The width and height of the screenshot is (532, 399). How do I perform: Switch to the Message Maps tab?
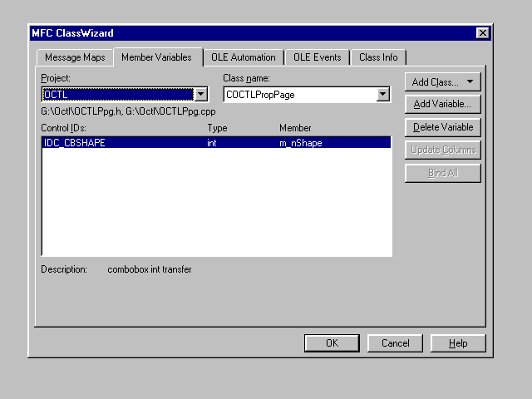tap(74, 57)
